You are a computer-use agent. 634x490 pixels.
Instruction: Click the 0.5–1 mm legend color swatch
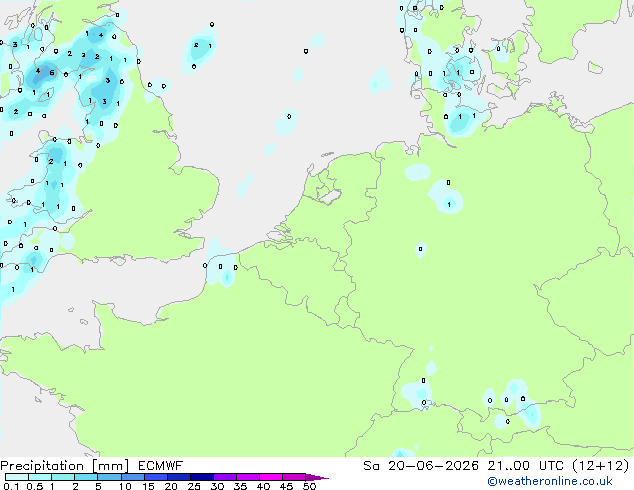(40, 477)
